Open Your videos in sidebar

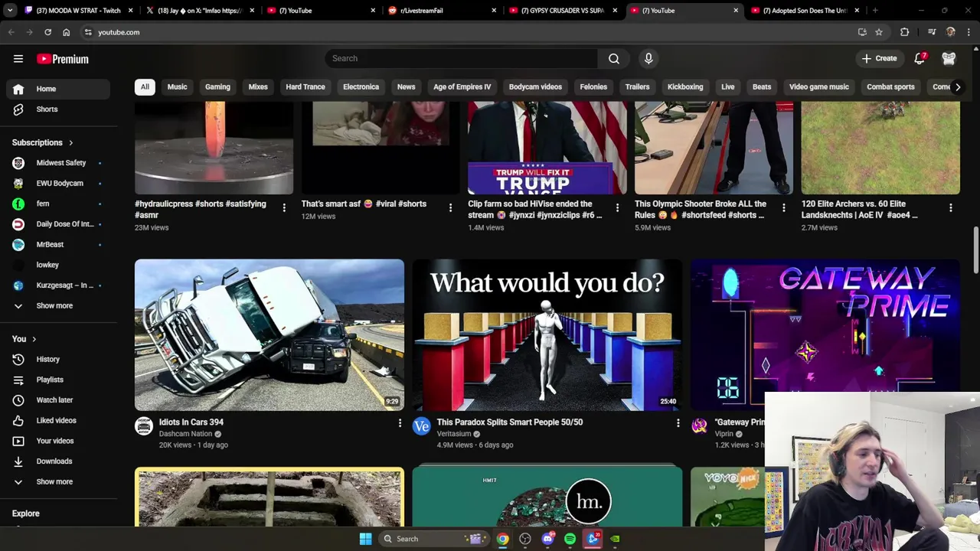(59, 441)
